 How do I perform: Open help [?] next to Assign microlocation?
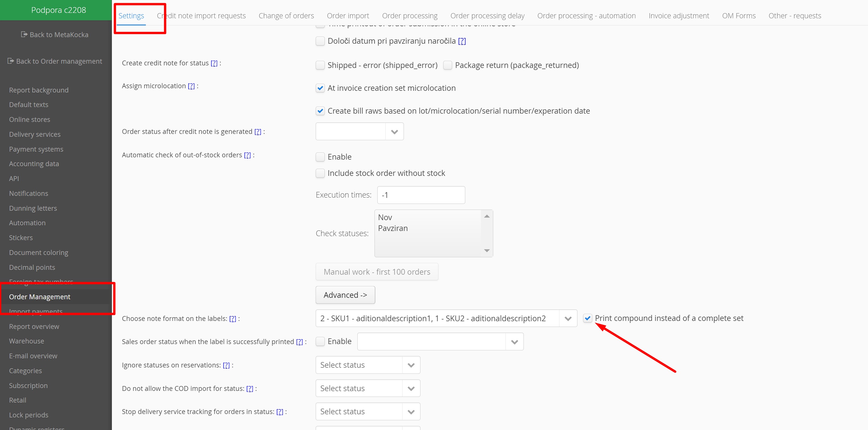tap(191, 86)
